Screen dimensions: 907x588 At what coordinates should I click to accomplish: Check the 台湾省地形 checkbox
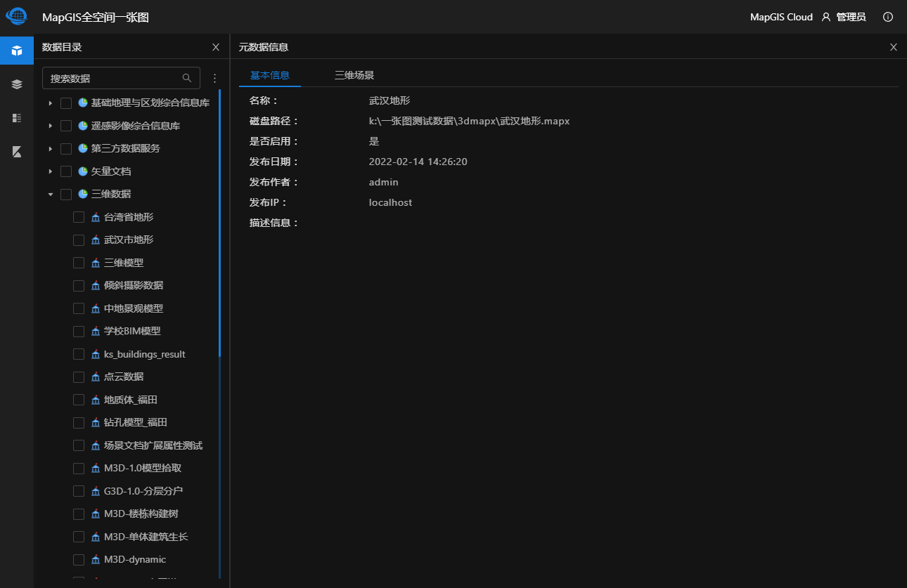click(79, 217)
